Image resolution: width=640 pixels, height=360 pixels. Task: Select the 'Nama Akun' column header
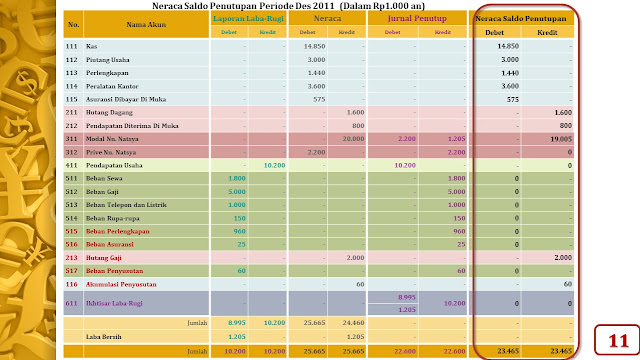coord(146,24)
